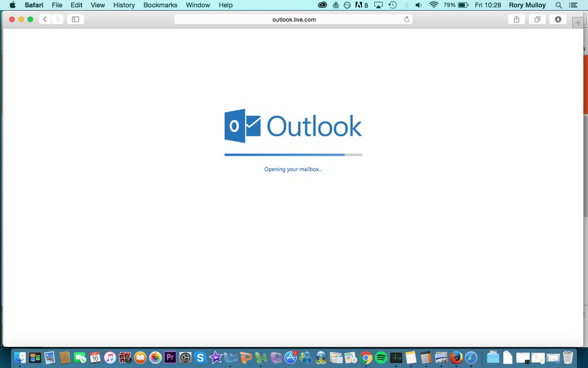Open the Edit menu
The height and width of the screenshot is (368, 588).
76,5
